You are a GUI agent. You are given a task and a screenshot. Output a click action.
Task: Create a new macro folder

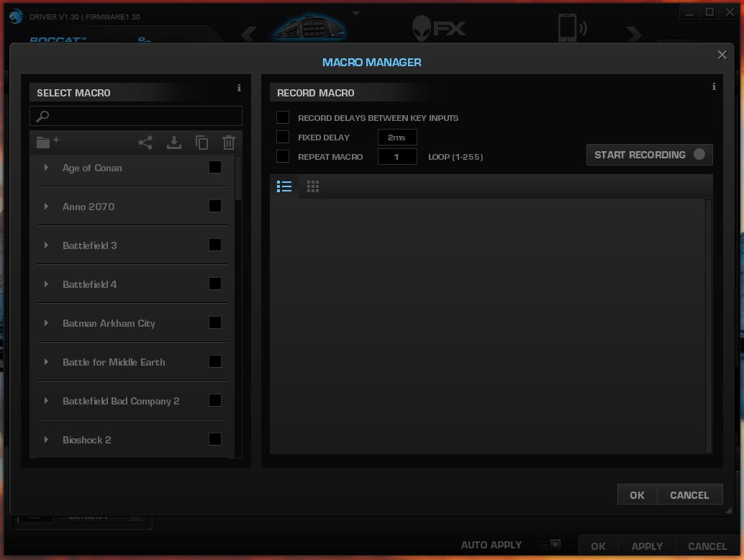click(x=46, y=142)
